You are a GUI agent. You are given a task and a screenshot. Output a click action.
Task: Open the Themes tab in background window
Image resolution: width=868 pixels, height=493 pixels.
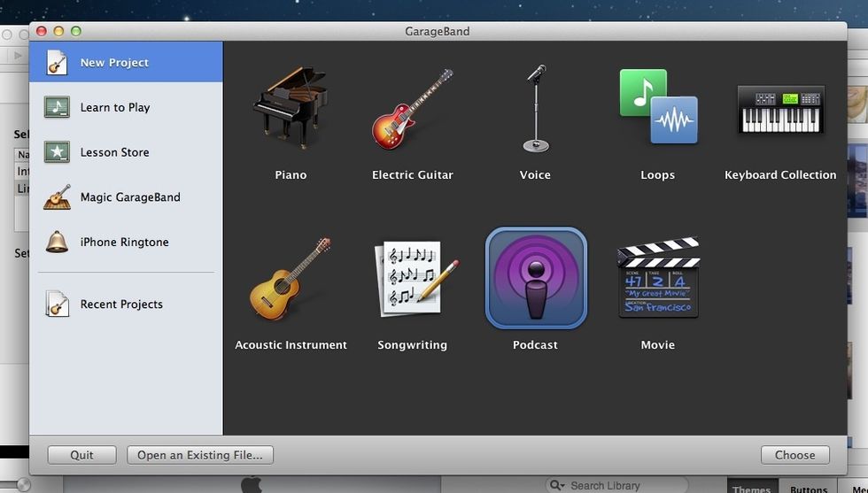751,488
